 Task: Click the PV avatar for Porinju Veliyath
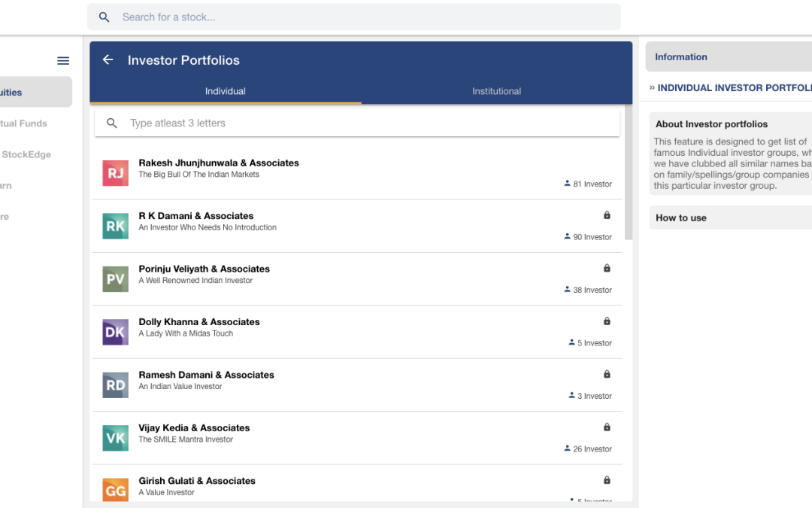coord(116,279)
